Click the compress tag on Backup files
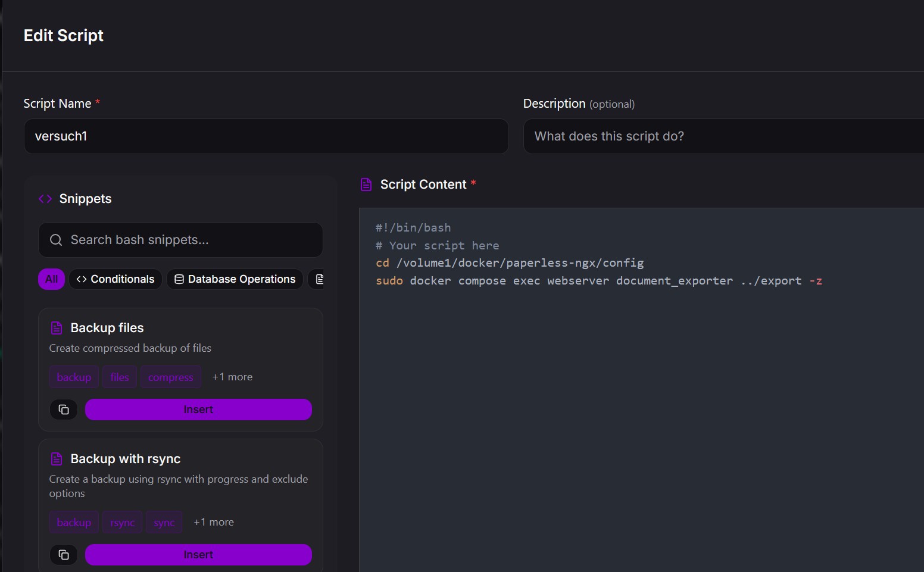 pos(170,377)
